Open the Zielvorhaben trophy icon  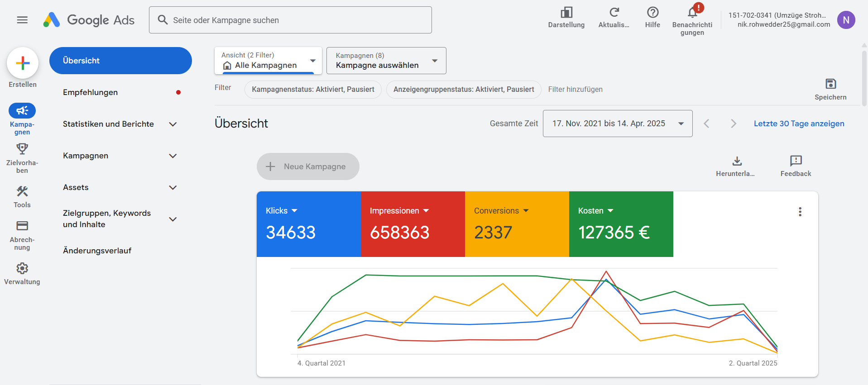(22, 149)
